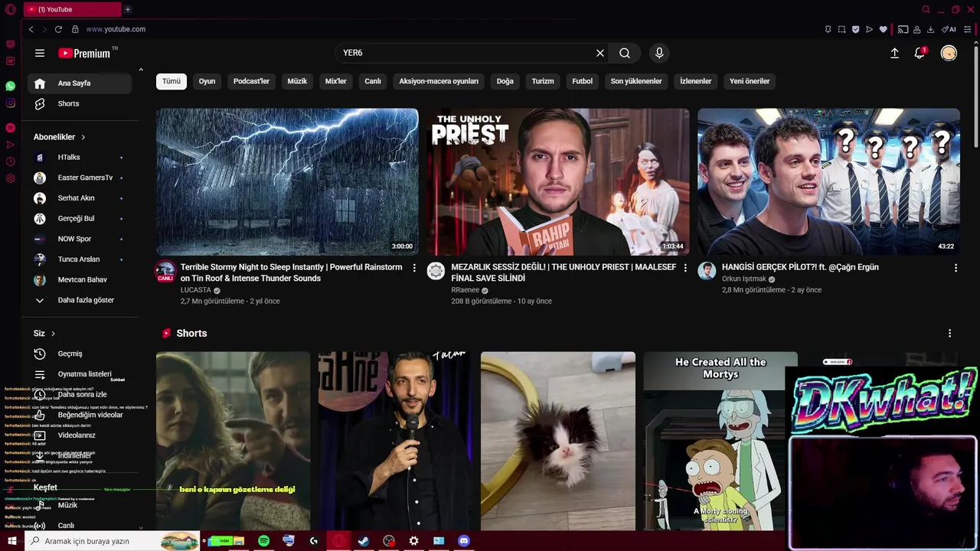Open options menu for Hangisi Gerçek Pilot video
Screen dimensions: 980x551
tap(955, 268)
